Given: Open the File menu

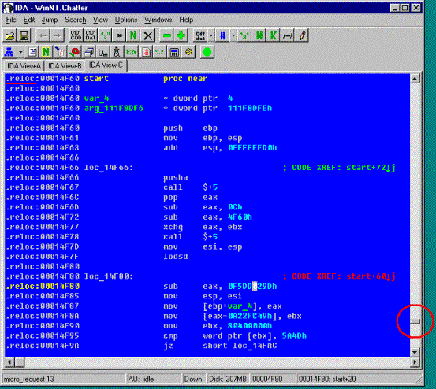Looking at the screenshot, I should coord(11,20).
